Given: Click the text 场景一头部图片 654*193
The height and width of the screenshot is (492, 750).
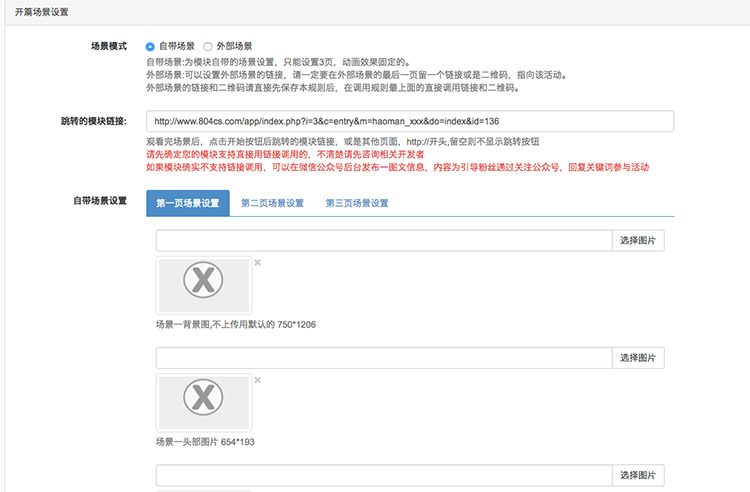Looking at the screenshot, I should click(x=205, y=442).
